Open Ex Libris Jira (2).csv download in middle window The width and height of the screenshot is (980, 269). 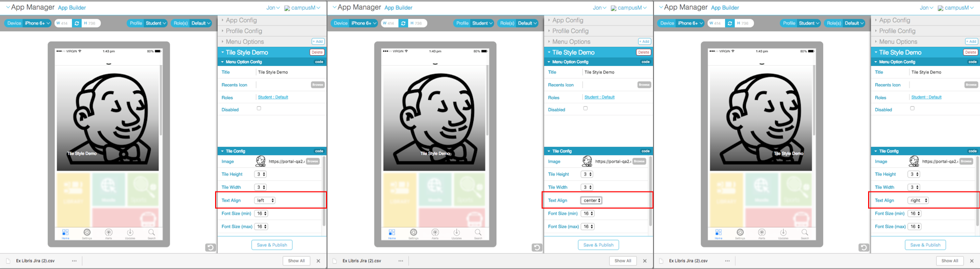(362, 261)
